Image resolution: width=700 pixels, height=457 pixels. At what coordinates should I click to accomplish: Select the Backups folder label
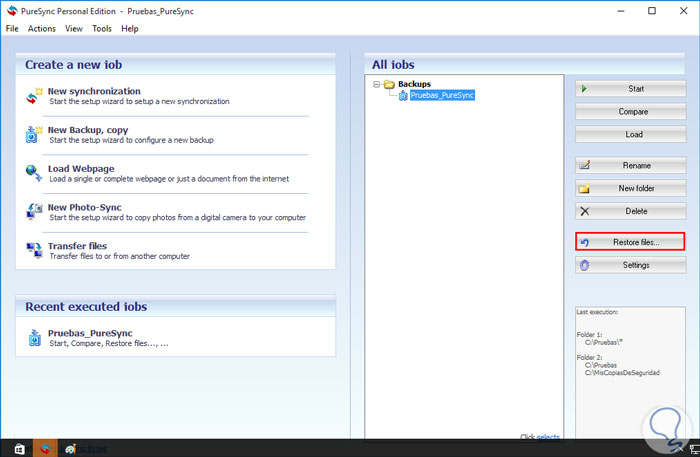414,84
